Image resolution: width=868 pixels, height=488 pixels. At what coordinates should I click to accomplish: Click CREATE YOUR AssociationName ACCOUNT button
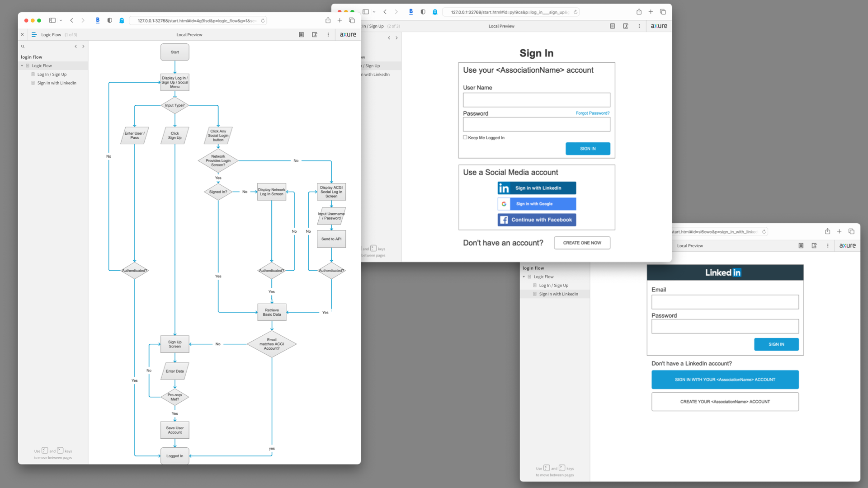(725, 402)
